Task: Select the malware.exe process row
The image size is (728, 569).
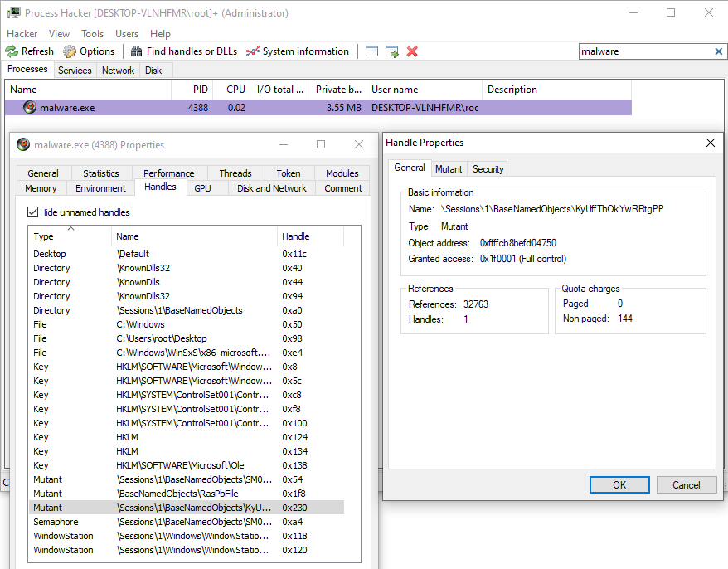Action: [66, 108]
